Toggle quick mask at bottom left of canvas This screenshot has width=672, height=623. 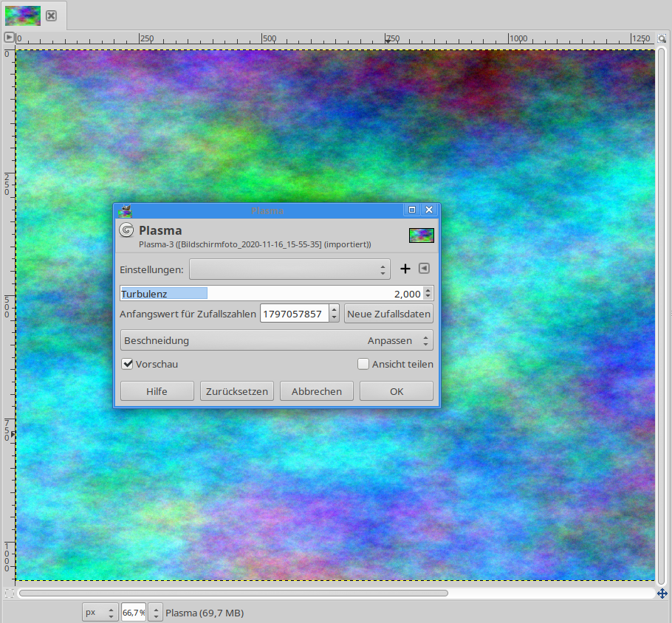coord(9,593)
